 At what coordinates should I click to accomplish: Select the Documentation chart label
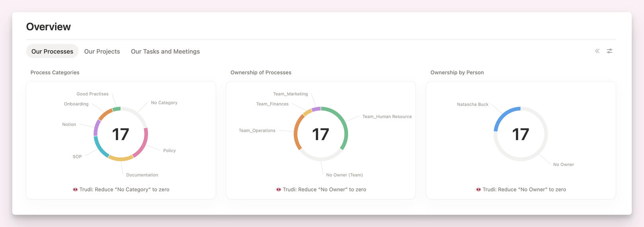coord(142,175)
